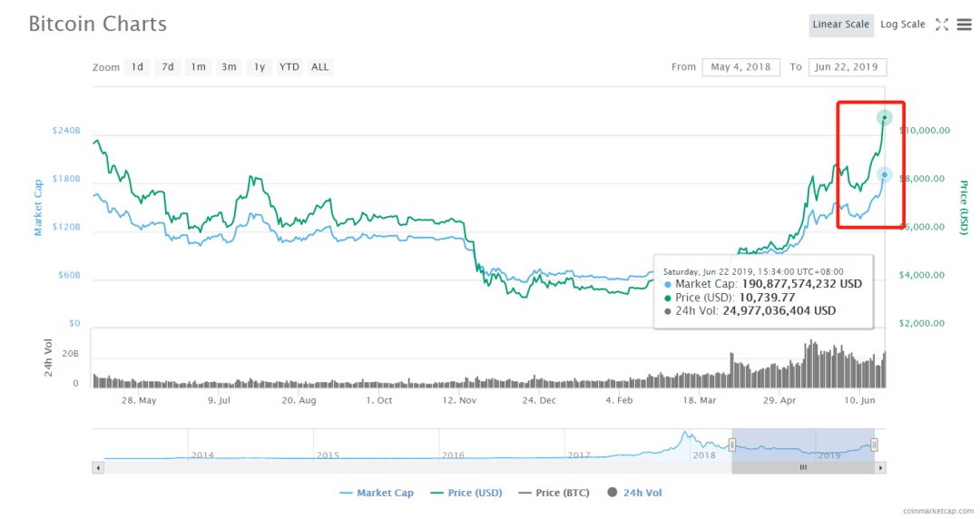The image size is (980, 519).
Task: Toggle fullscreen chart view icon
Action: click(942, 24)
